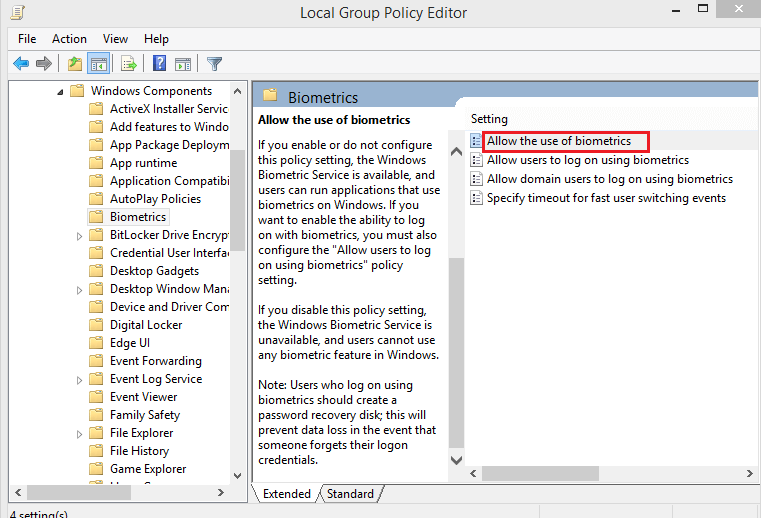Click the policy icon beside Allow the use of biometrics
This screenshot has height=518, width=761.
pyautogui.click(x=476, y=141)
